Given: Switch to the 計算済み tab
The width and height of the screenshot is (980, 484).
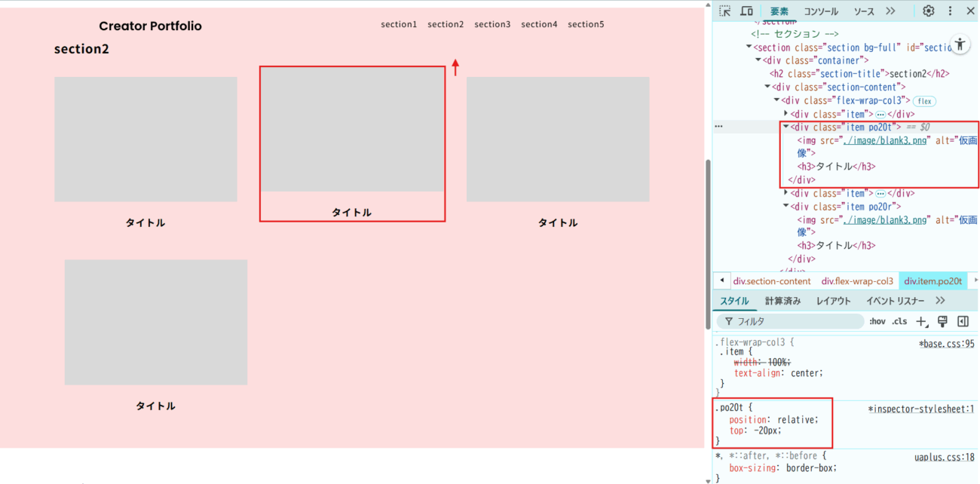Looking at the screenshot, I should (782, 301).
